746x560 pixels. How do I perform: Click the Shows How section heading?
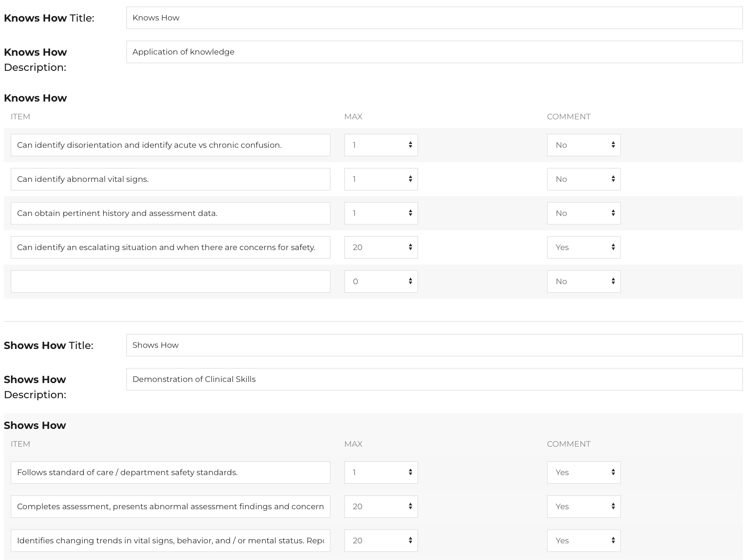click(x=35, y=425)
